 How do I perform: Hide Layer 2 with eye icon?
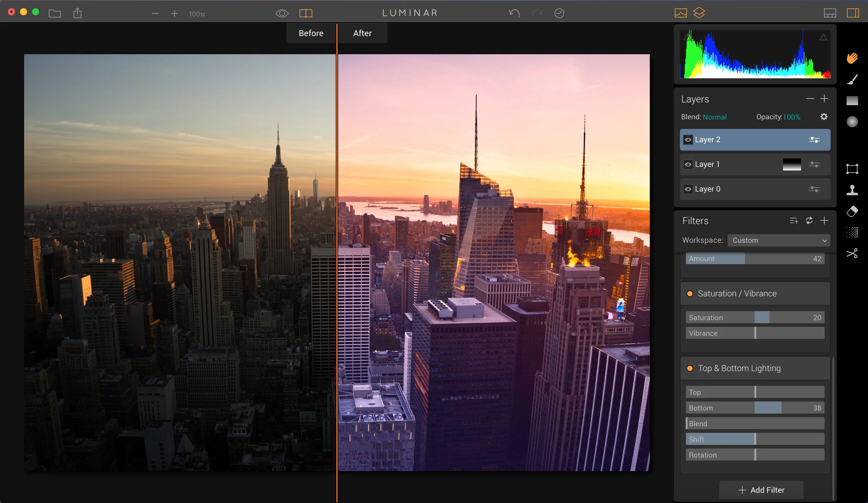[688, 140]
